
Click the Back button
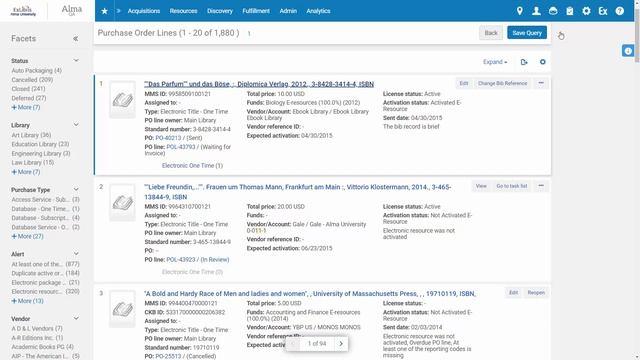(x=491, y=33)
